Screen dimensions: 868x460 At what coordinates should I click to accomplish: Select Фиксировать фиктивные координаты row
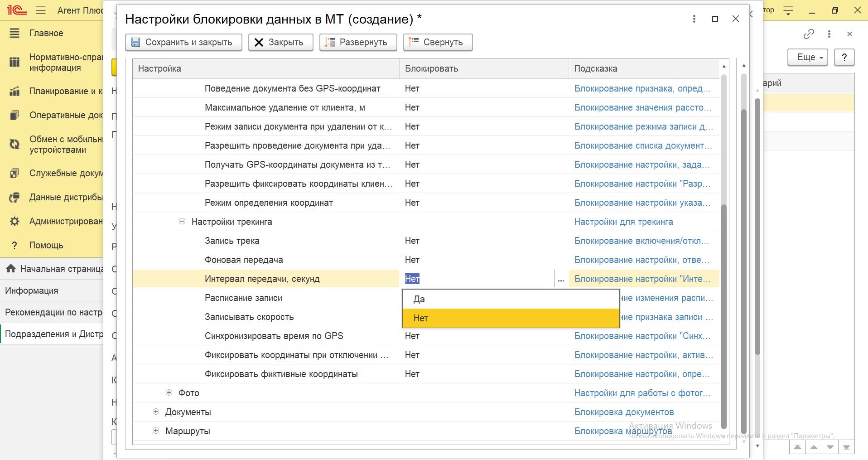(426, 374)
